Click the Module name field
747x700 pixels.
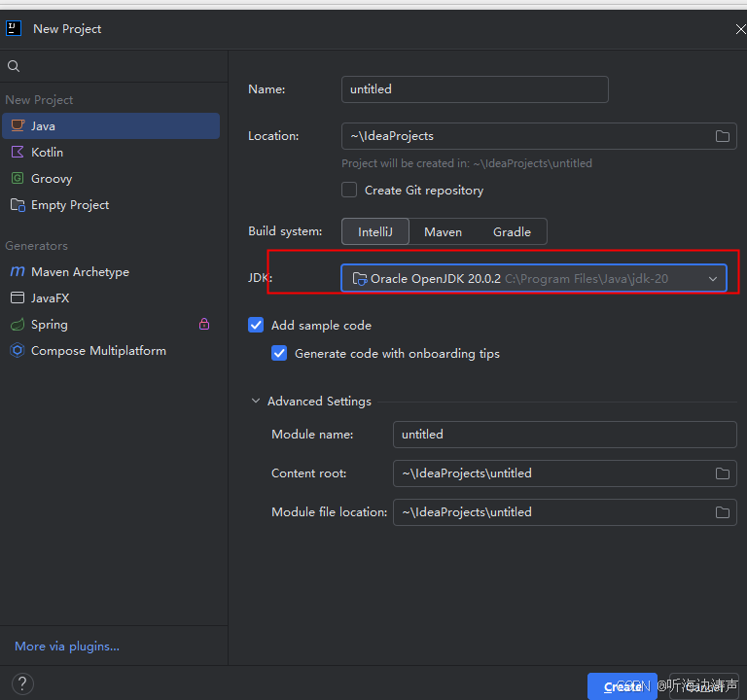coord(564,435)
